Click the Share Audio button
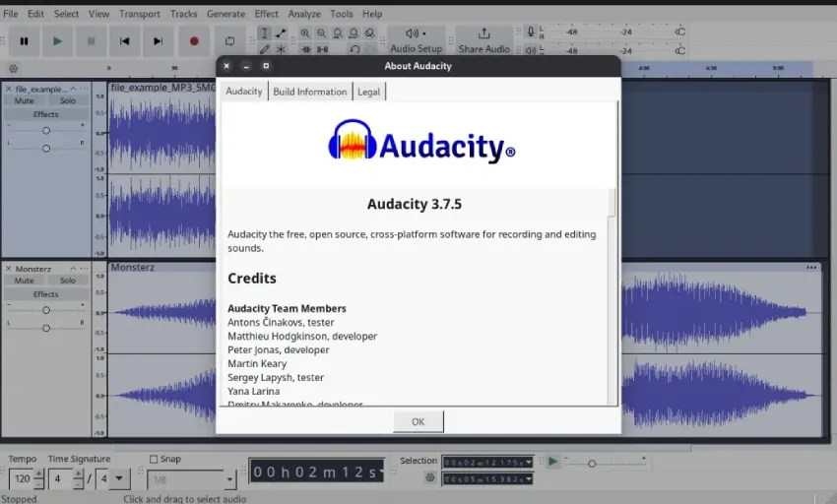 pyautogui.click(x=484, y=41)
